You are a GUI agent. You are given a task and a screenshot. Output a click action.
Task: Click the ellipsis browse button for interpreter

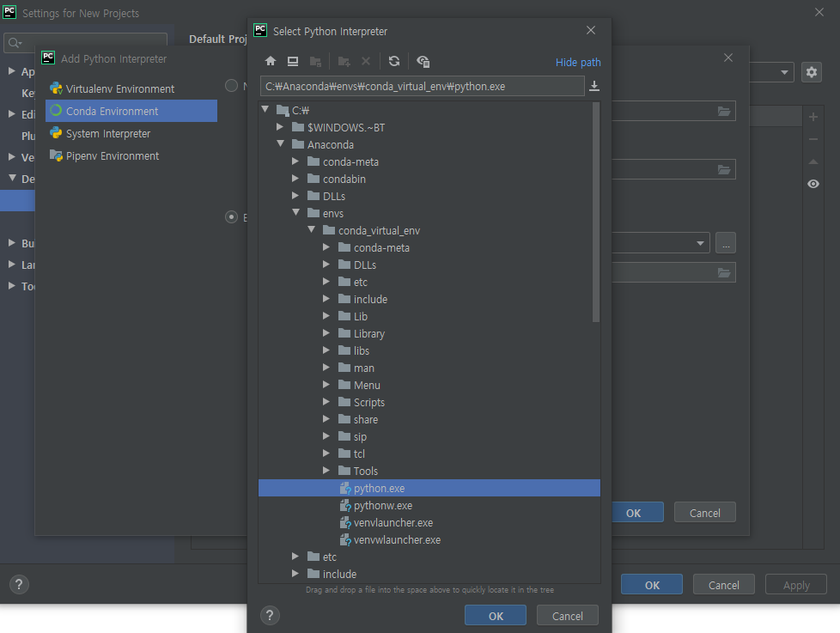click(x=726, y=242)
